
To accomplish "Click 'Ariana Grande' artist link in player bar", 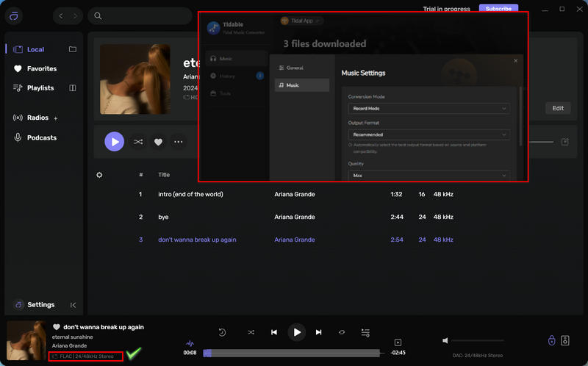I will click(69, 345).
